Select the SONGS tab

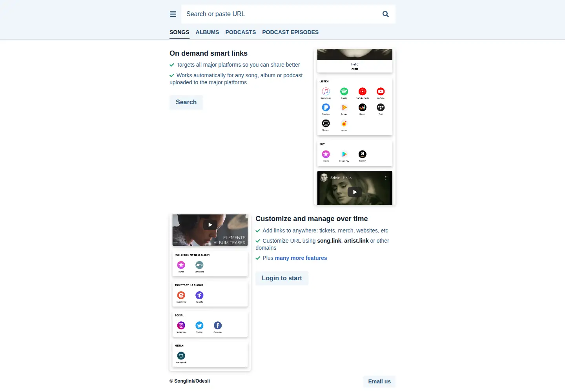(x=179, y=32)
